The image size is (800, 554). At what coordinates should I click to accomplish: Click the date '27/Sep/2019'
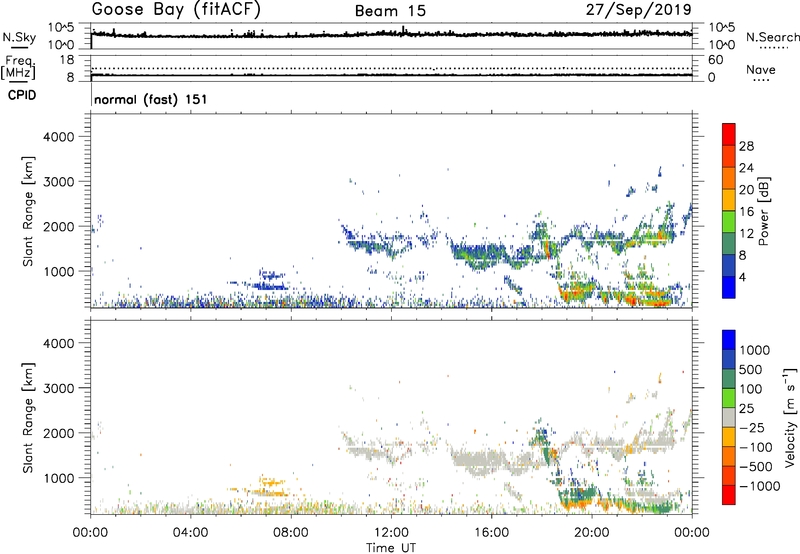click(x=638, y=9)
